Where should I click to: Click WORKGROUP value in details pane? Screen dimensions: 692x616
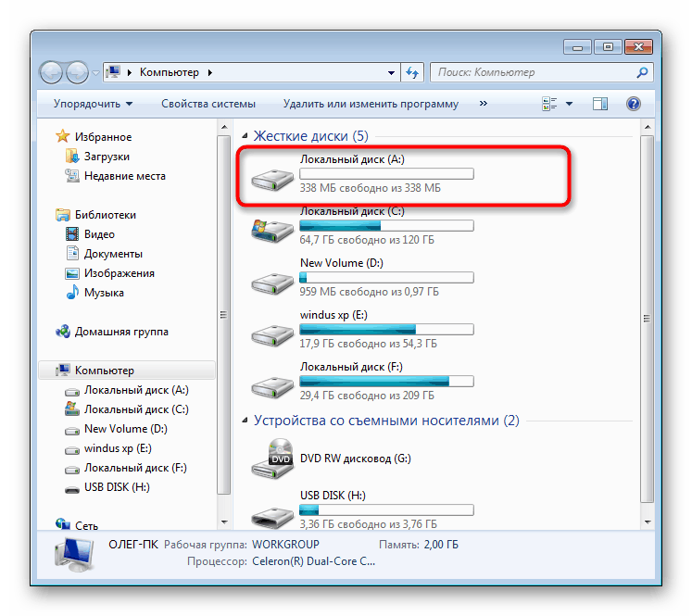285,545
